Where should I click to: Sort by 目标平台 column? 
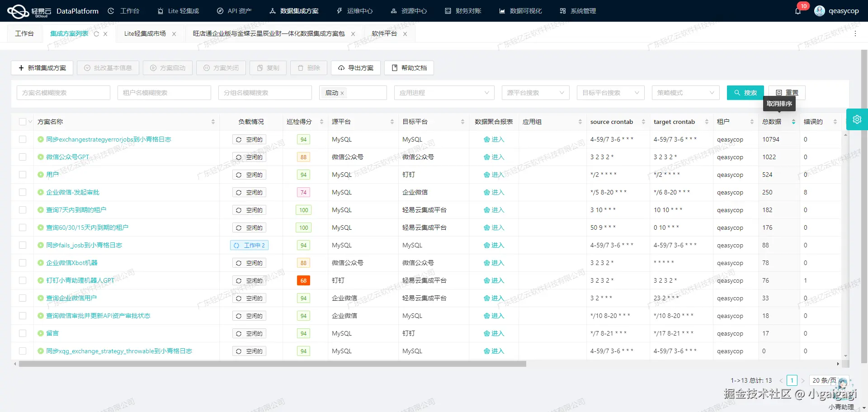(462, 122)
